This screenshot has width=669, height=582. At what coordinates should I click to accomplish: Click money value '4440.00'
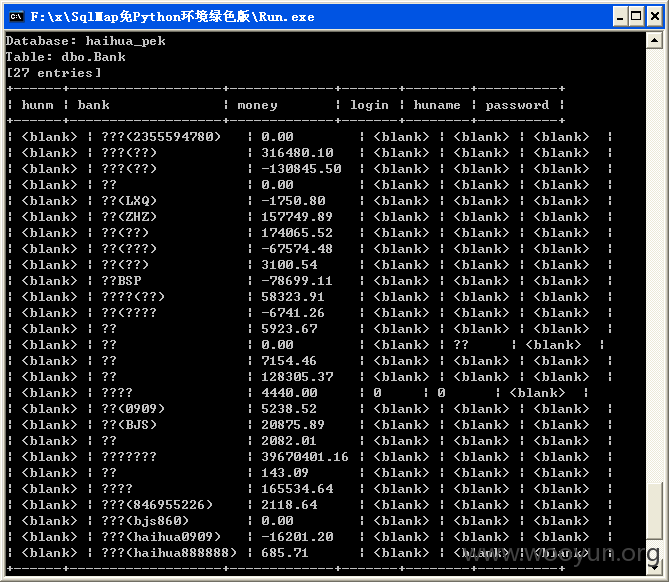tap(289, 393)
